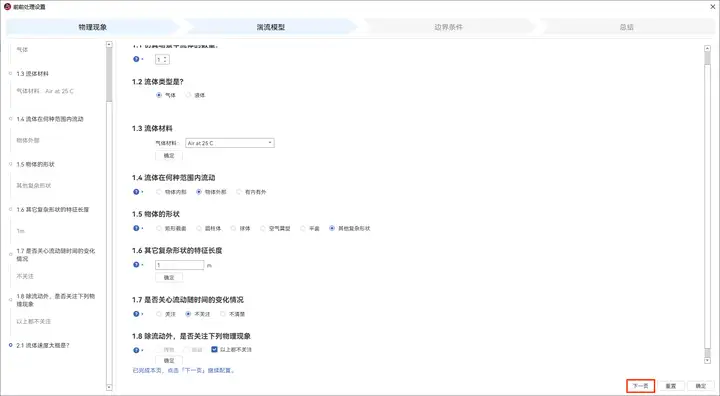Viewport: 720px width, 396px height.
Task: Click 确定 under 1.8 物理现象
Action: click(x=169, y=361)
